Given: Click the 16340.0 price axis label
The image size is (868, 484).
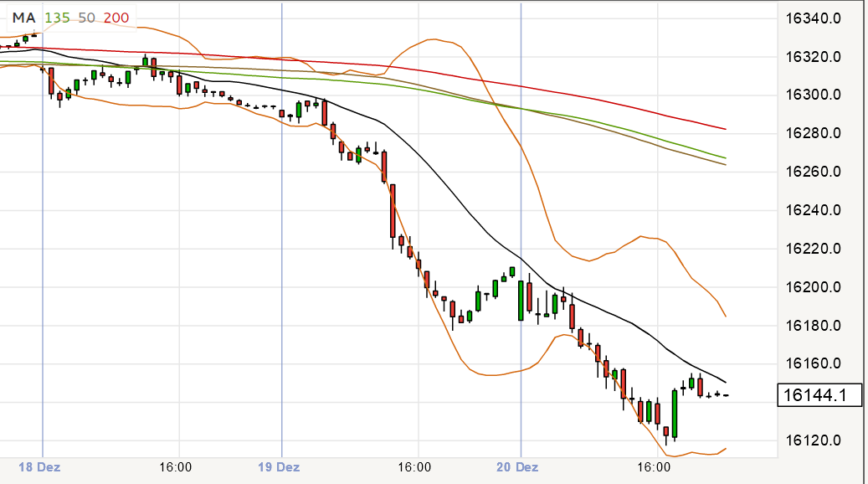Looking at the screenshot, I should pos(814,18).
